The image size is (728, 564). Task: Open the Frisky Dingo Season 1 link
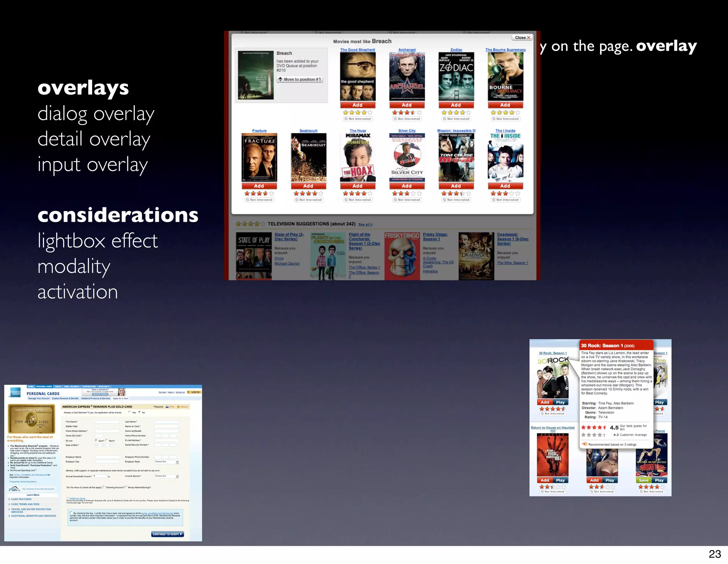click(x=435, y=237)
